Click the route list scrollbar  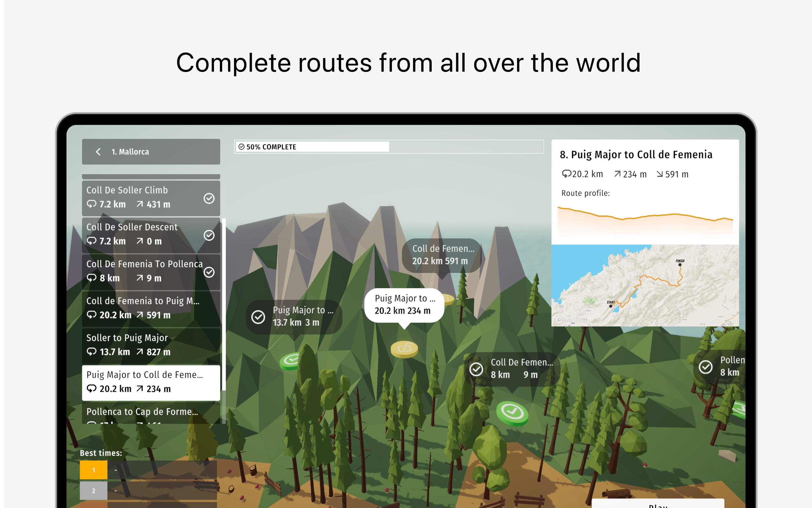(224, 305)
